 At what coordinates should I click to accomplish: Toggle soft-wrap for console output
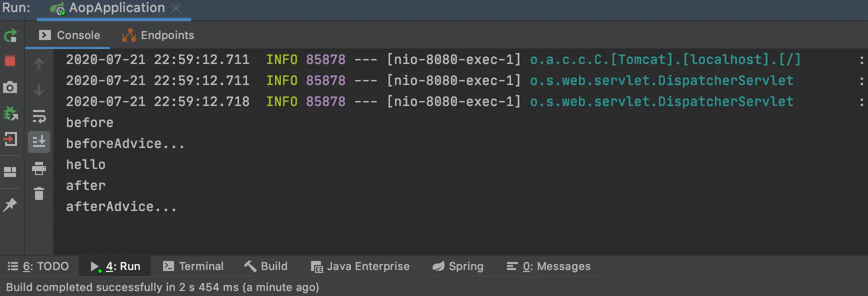click(x=39, y=116)
